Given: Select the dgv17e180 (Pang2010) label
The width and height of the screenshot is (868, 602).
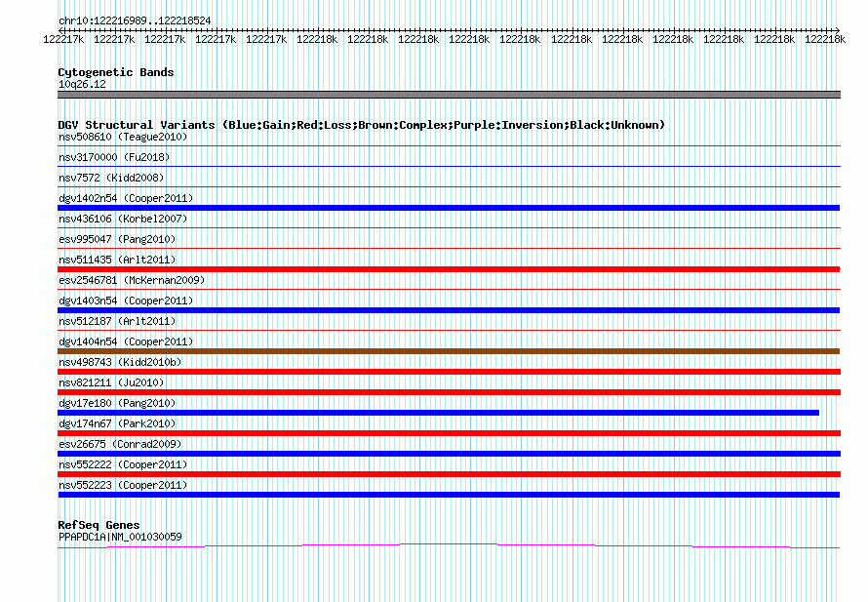Looking at the screenshot, I should click(117, 403).
